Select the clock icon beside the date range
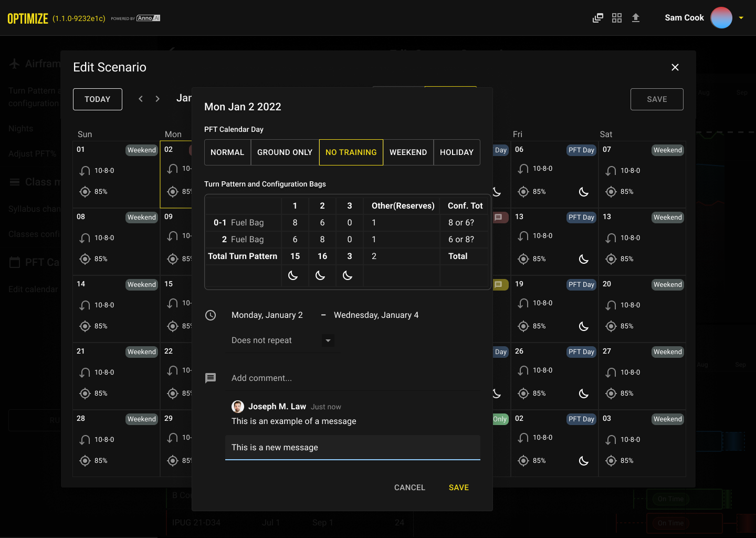Viewport: 756px width, 538px height. (211, 315)
